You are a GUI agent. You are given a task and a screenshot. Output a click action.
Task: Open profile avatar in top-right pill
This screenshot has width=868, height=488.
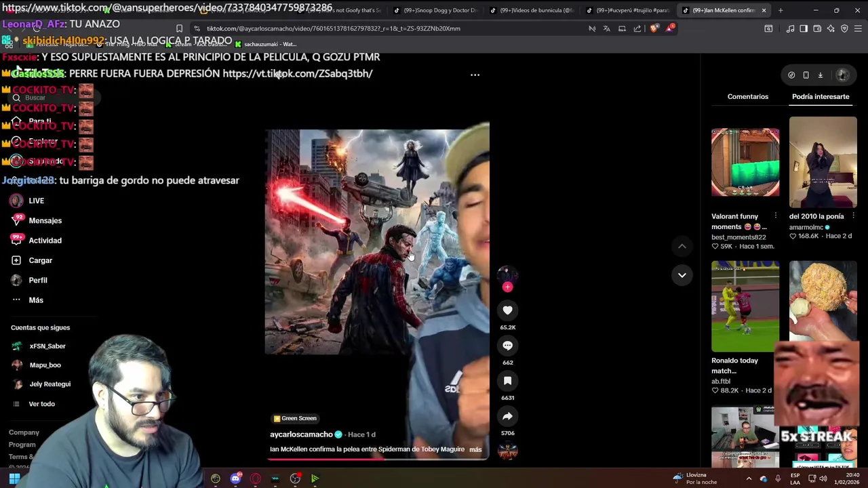tap(842, 75)
